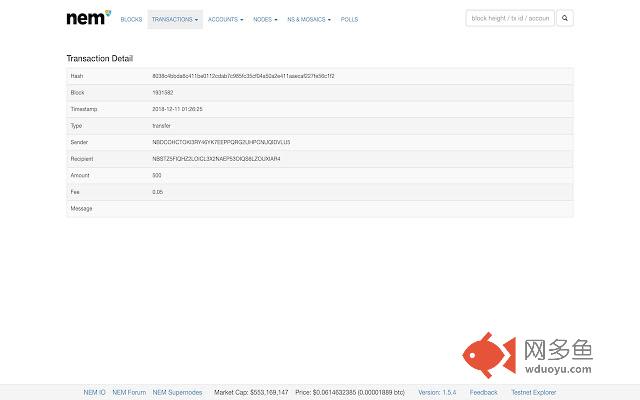Open the BLOCKS page
Screen dimensions: 640x400
131,19
